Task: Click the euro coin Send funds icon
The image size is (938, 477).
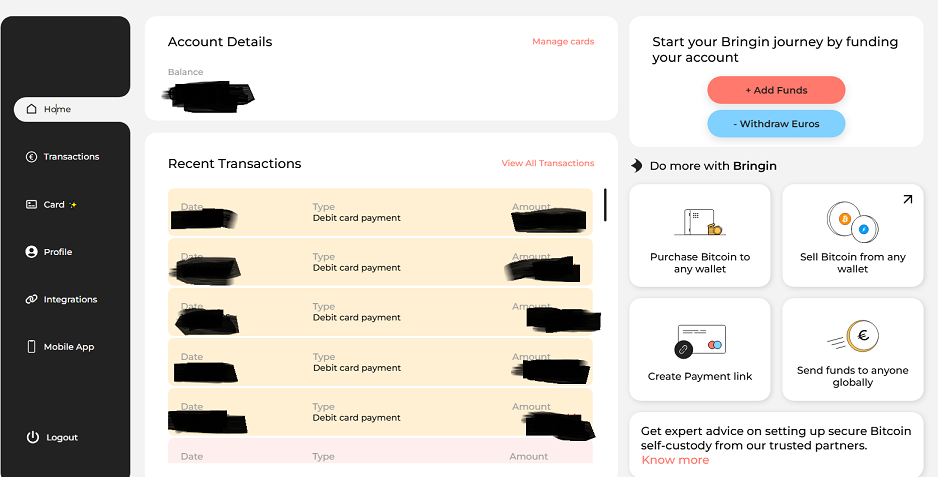Action: click(x=854, y=336)
